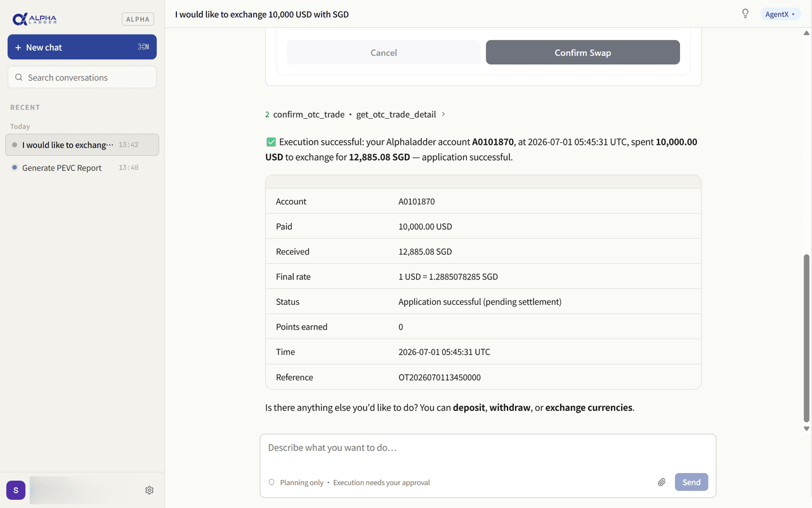Click the Execution needs your approval text

(x=381, y=483)
